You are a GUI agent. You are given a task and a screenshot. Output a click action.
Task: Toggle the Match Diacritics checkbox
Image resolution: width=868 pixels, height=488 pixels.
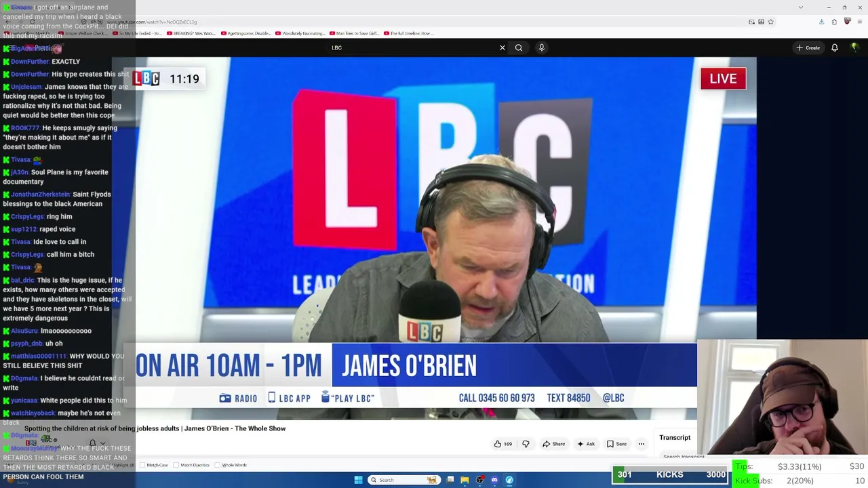(x=176, y=465)
